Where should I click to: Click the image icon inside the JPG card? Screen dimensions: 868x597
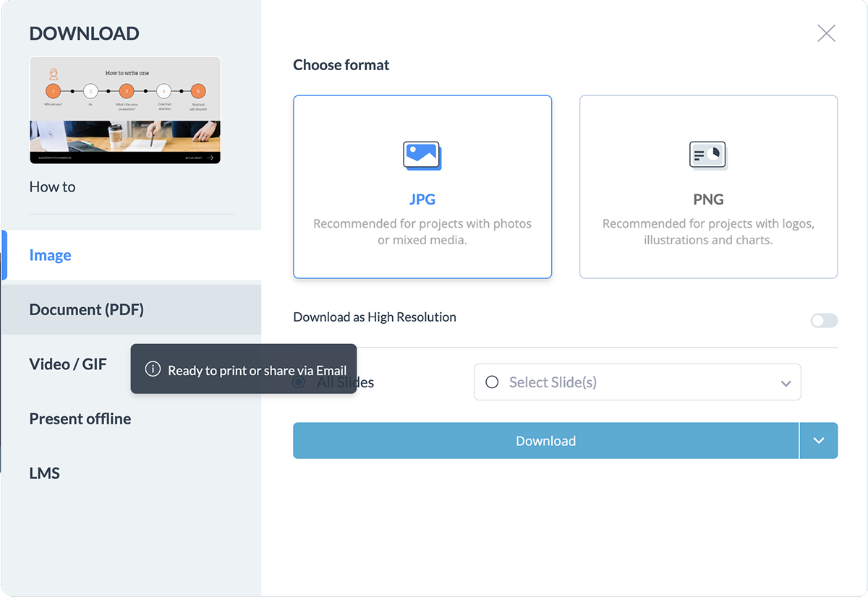pyautogui.click(x=422, y=155)
